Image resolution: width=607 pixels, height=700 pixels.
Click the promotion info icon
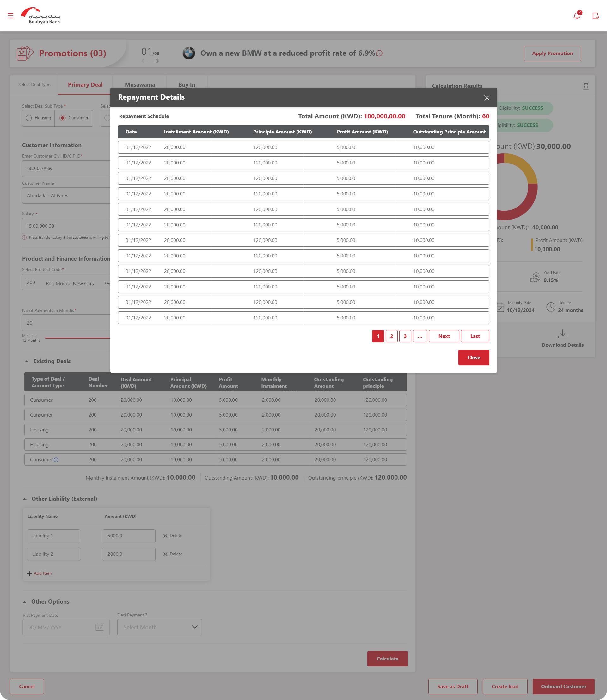379,53
